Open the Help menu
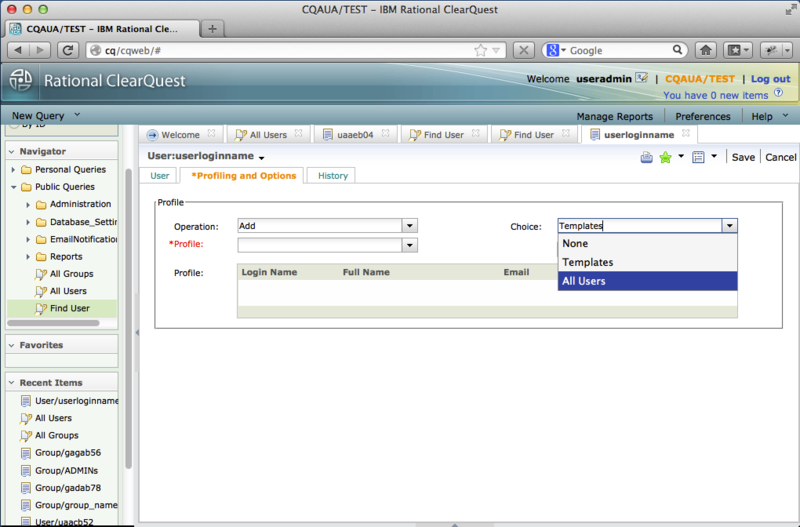Viewport: 800px width, 527px height. [x=769, y=116]
